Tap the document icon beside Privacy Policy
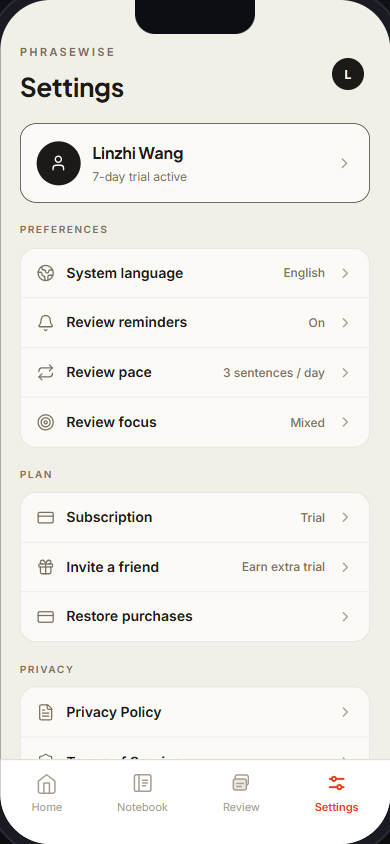Screen dimensions: 390x844 46,713
